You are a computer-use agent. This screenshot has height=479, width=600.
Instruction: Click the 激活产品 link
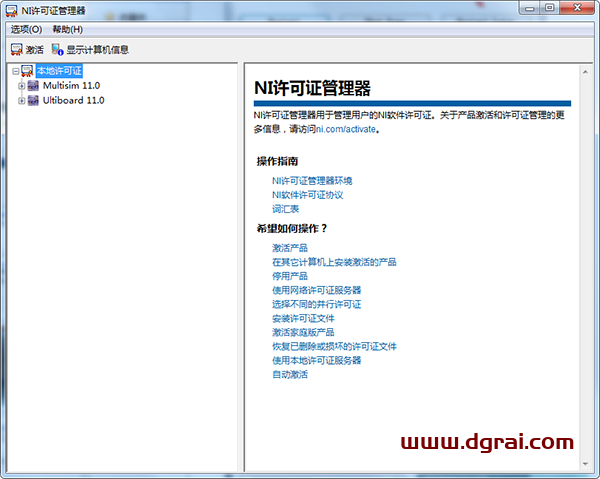[x=290, y=248]
